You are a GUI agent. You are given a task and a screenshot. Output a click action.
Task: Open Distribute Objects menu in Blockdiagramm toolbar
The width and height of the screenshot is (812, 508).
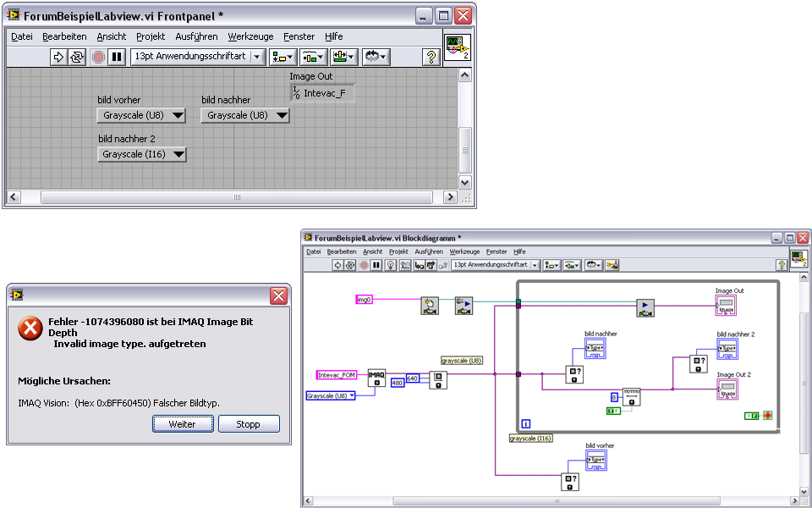click(x=572, y=265)
